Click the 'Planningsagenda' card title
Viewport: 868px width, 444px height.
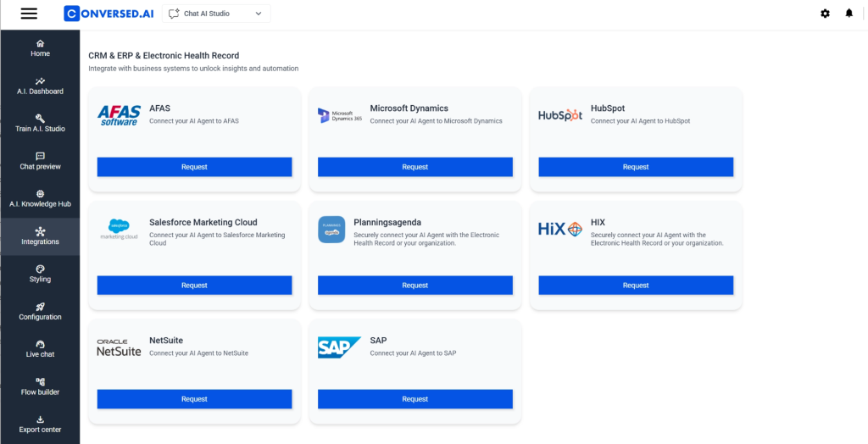click(x=387, y=223)
